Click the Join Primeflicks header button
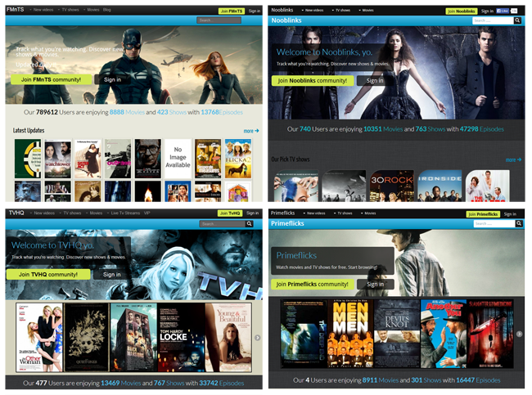532x395 pixels. tap(483, 214)
